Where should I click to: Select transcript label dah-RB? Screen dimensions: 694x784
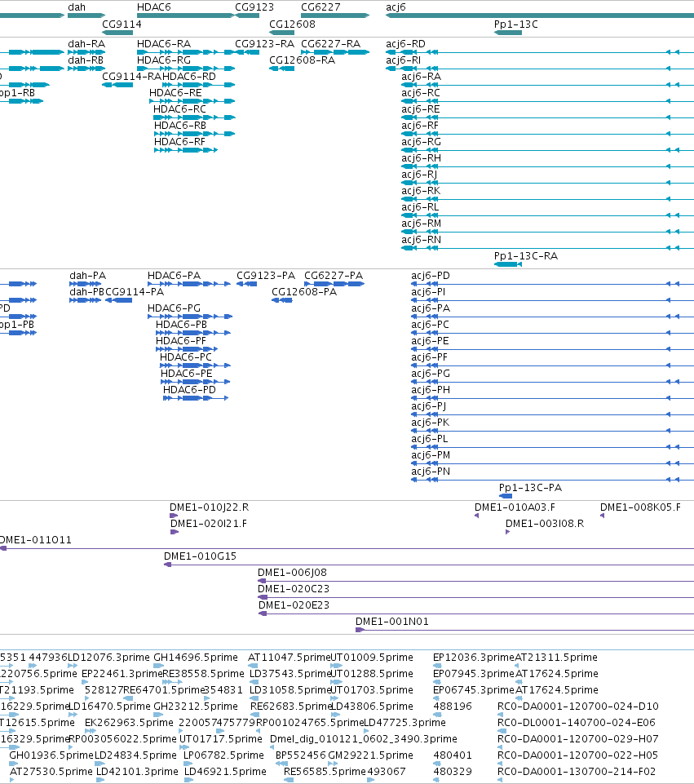(86, 60)
